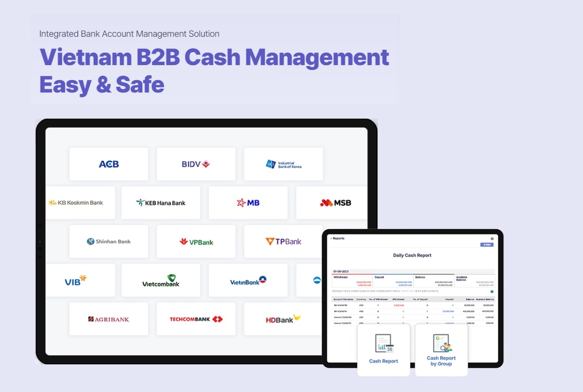Open the Cash Report by Group label

(x=441, y=361)
